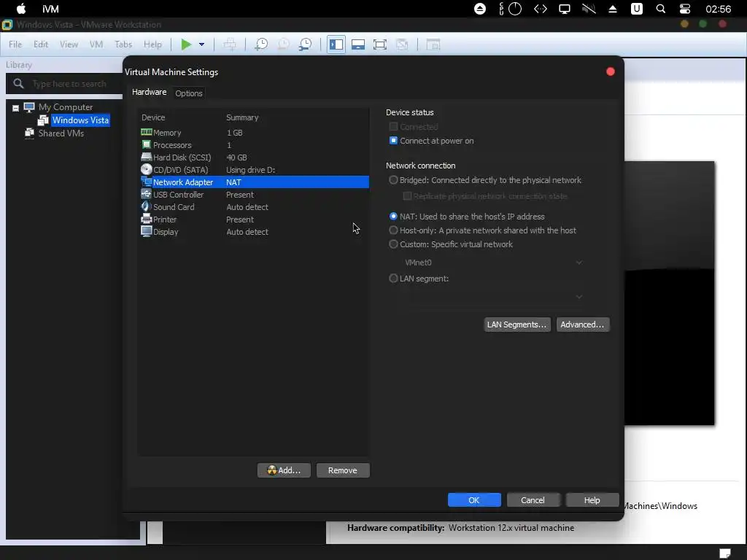The height and width of the screenshot is (560, 747).
Task: Open the Help menu
Action: click(x=152, y=44)
